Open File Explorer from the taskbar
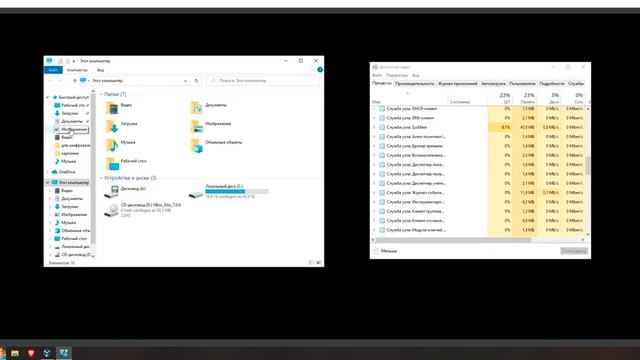 pos(15,353)
